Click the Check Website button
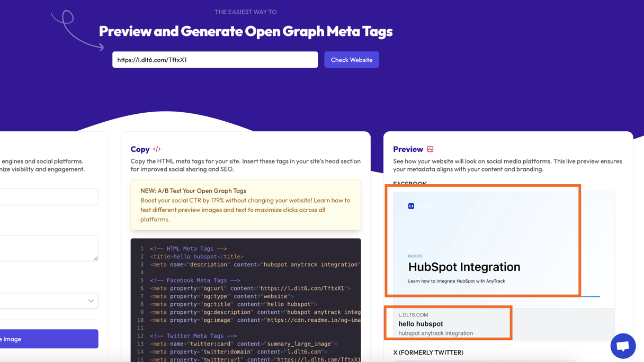This screenshot has height=362, width=644. click(352, 60)
